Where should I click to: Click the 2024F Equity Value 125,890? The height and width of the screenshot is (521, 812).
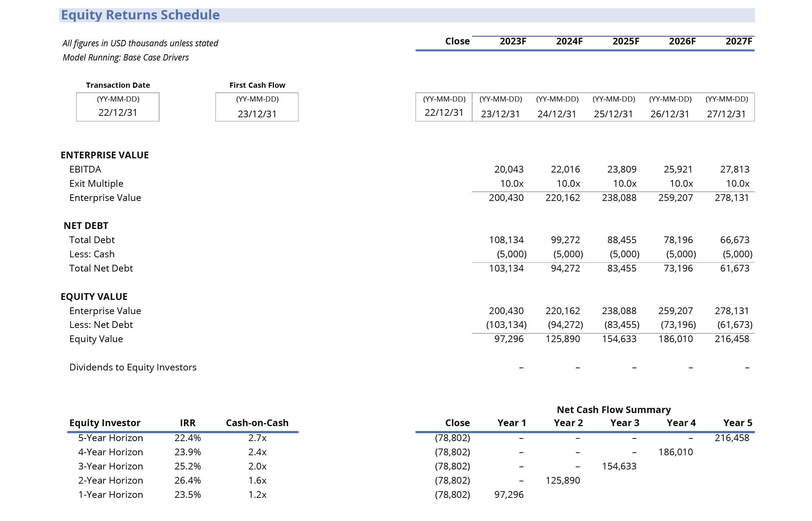[x=562, y=339]
